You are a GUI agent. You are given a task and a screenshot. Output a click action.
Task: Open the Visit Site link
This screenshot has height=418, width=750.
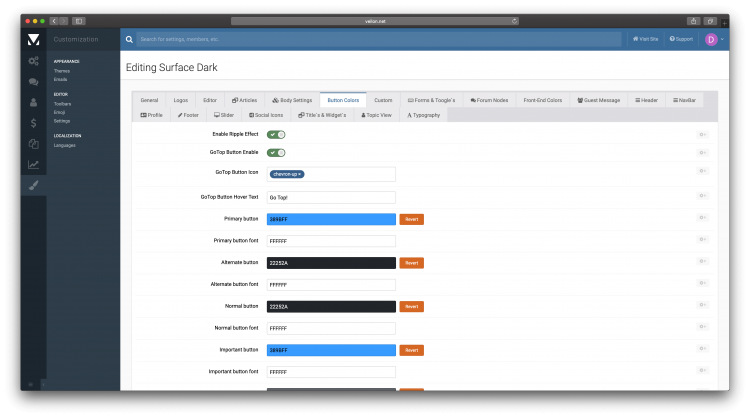(x=646, y=39)
